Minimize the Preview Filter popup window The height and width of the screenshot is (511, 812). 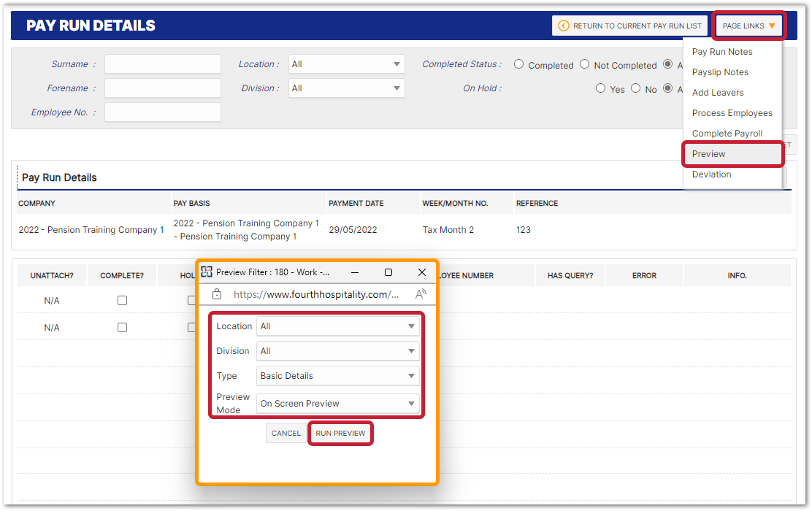click(355, 272)
